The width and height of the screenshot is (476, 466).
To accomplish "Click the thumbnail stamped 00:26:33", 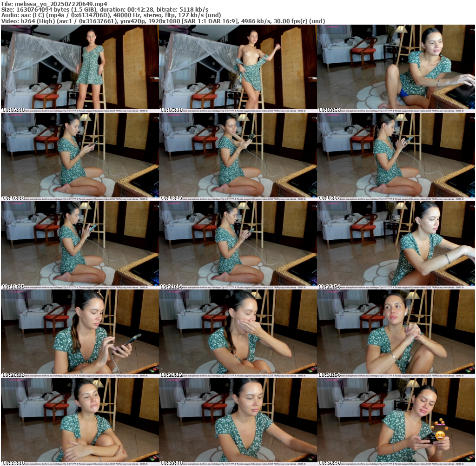I will [x=79, y=334].
